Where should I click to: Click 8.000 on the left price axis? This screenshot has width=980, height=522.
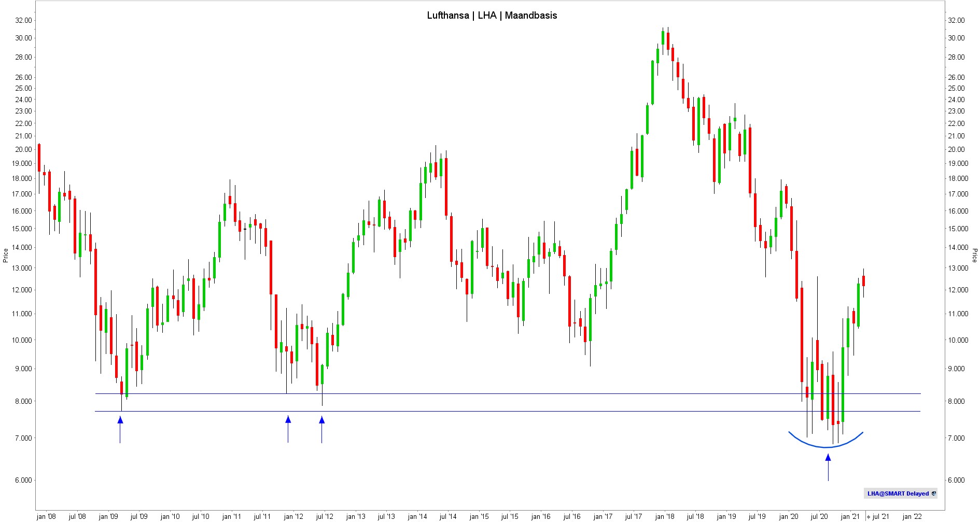coord(23,401)
